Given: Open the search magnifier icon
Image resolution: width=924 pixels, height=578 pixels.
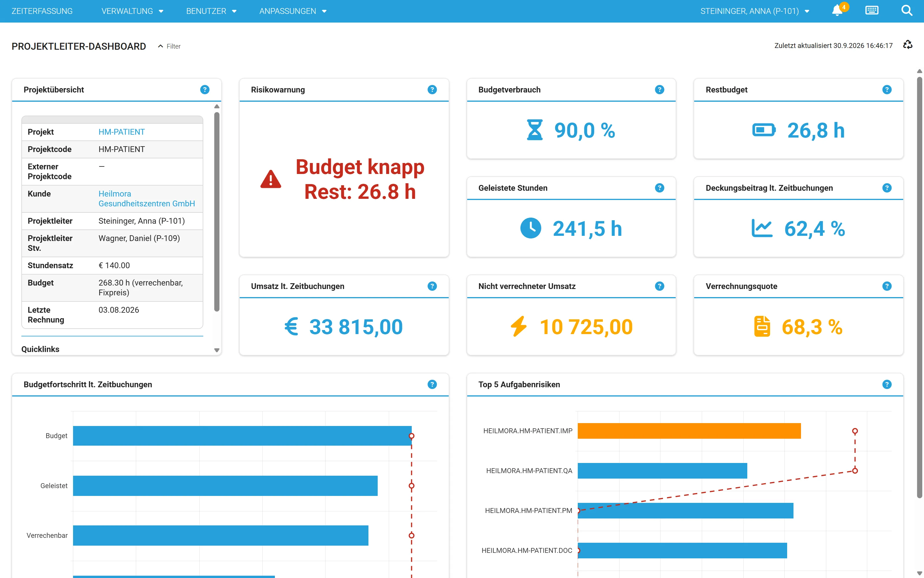Looking at the screenshot, I should click(x=907, y=11).
